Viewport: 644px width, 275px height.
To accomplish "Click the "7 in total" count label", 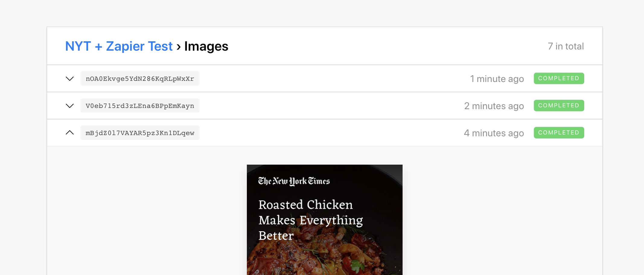I will pyautogui.click(x=566, y=46).
